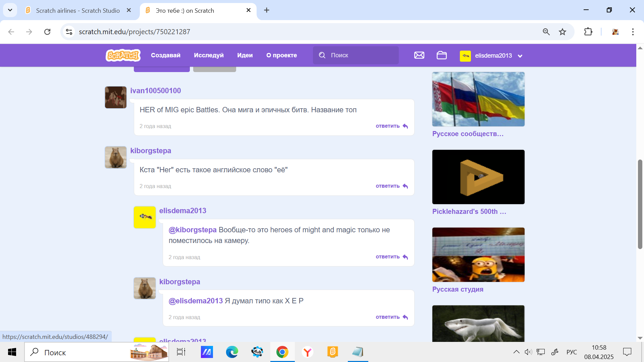Open the Scratch messages envelope icon
Image resolution: width=644 pixels, height=362 pixels.
(419, 55)
